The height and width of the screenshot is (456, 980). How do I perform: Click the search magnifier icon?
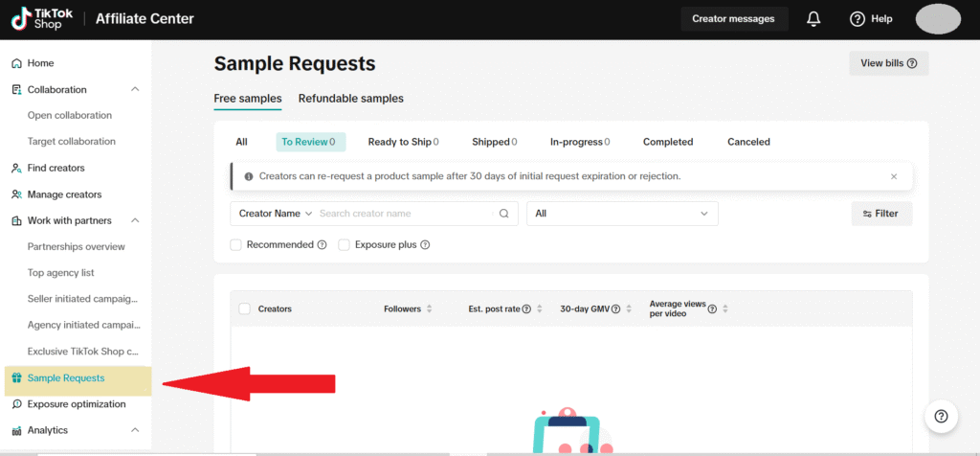pyautogui.click(x=504, y=214)
